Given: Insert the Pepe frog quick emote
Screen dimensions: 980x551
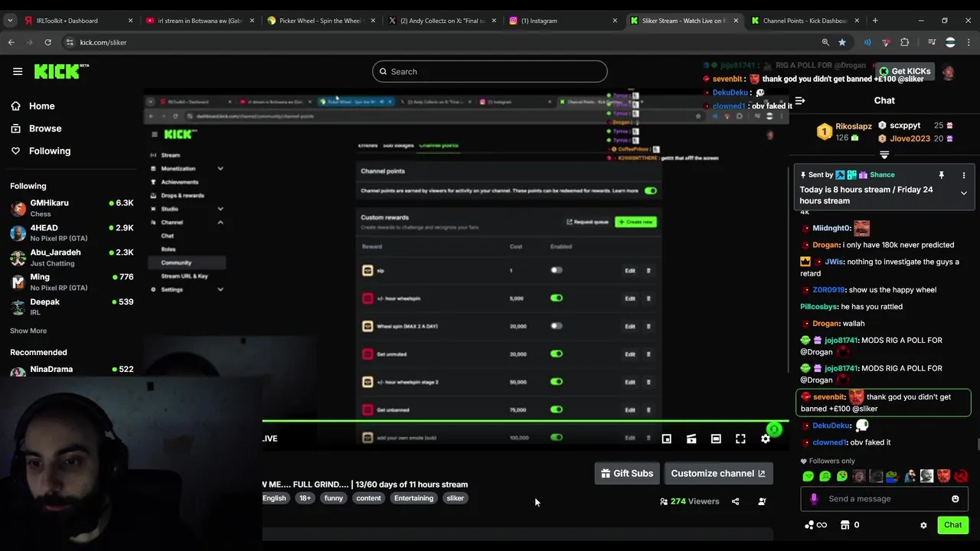Looking at the screenshot, I should [892, 476].
